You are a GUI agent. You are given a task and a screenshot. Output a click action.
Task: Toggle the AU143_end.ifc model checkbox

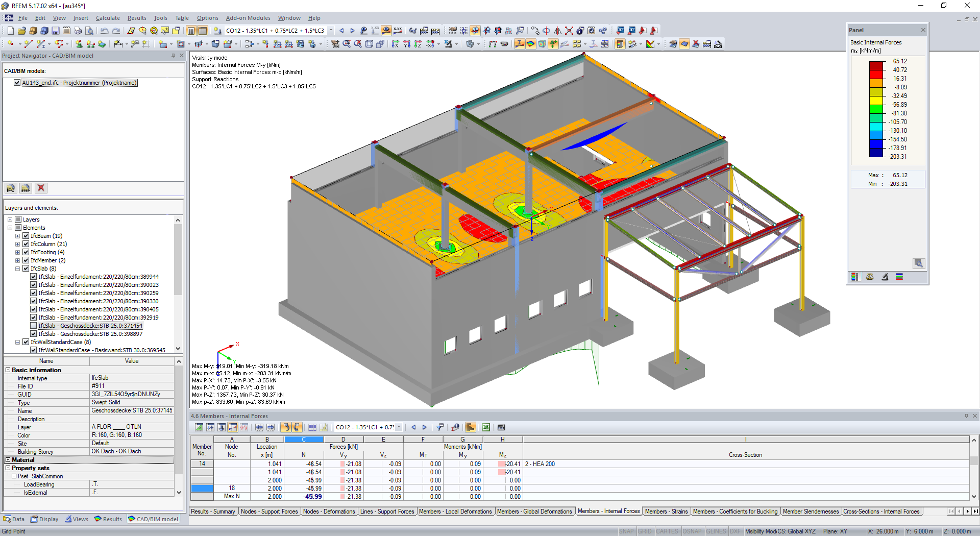click(17, 82)
